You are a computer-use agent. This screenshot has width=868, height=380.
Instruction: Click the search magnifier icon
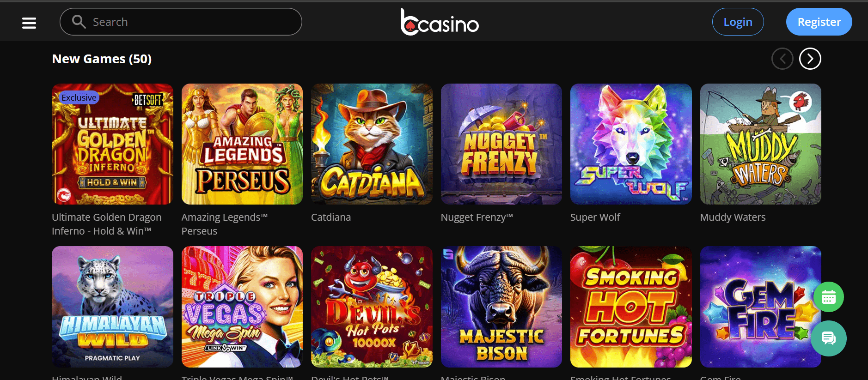tap(79, 22)
